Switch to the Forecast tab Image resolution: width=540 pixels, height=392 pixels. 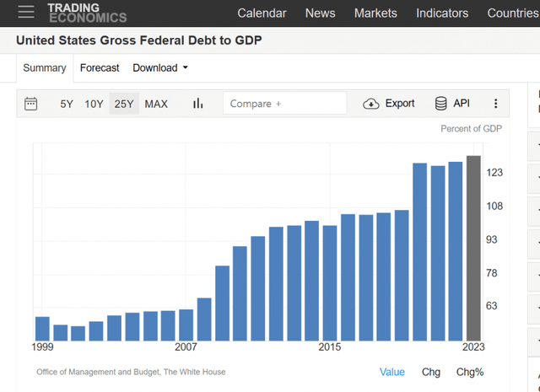(x=100, y=67)
